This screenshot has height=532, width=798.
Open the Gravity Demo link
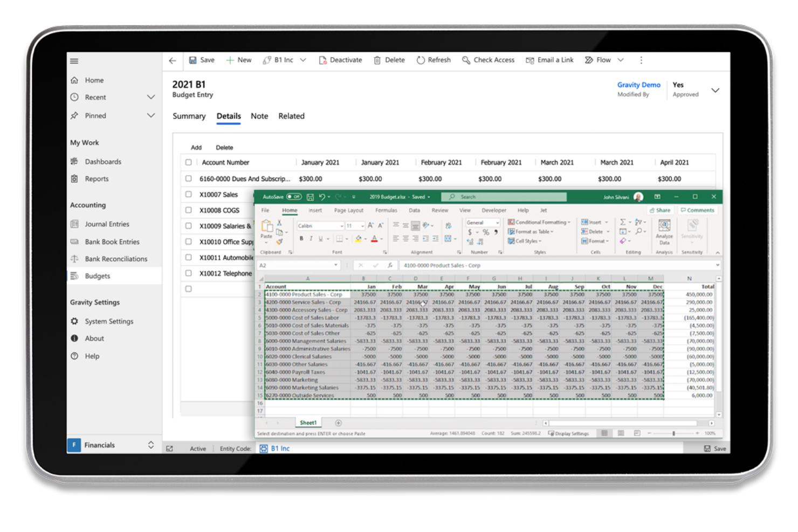(638, 85)
